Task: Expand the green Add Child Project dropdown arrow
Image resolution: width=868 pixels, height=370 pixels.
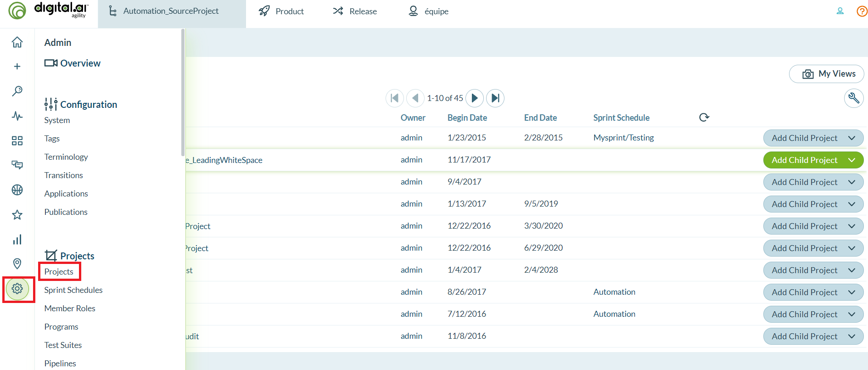Action: [x=852, y=160]
